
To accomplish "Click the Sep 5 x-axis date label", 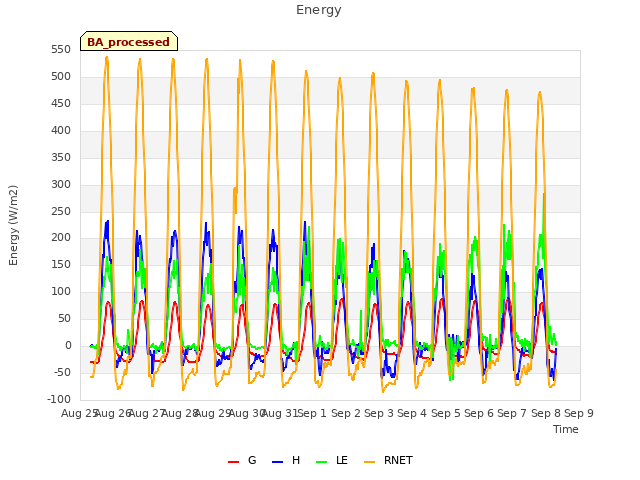I will [446, 413].
